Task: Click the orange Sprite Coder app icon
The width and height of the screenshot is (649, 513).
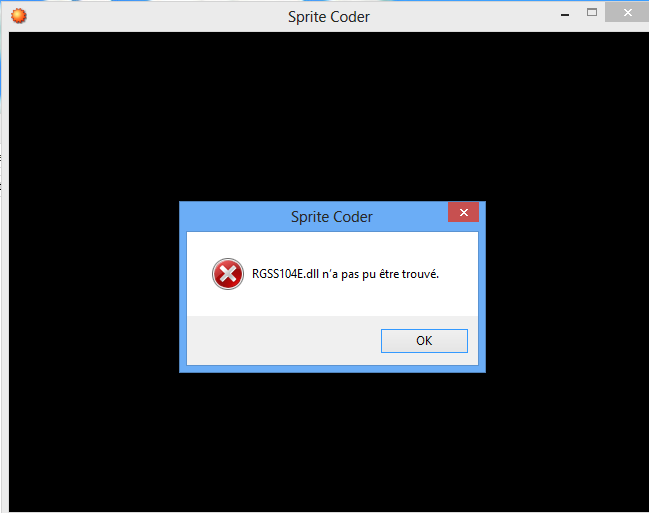Action: [x=19, y=16]
